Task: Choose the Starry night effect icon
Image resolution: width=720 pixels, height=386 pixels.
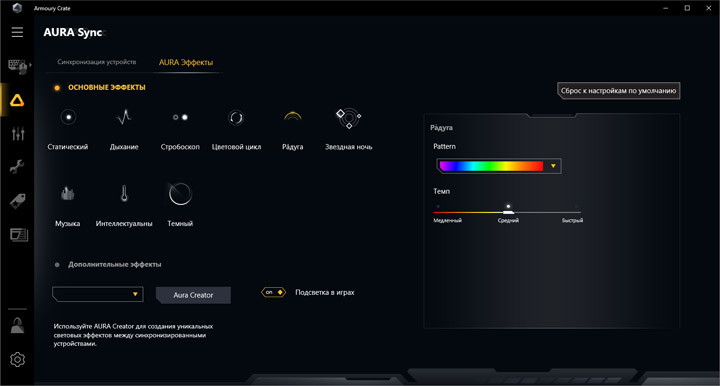Action: 349,118
